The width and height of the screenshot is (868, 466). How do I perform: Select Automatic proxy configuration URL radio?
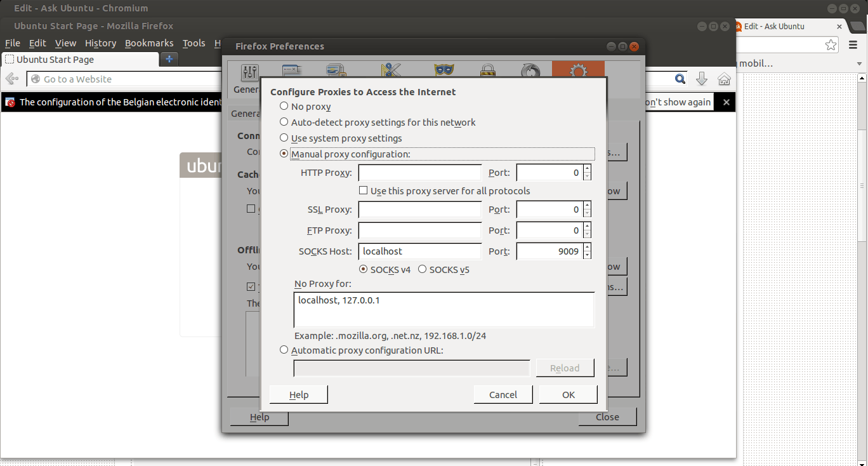coord(284,350)
